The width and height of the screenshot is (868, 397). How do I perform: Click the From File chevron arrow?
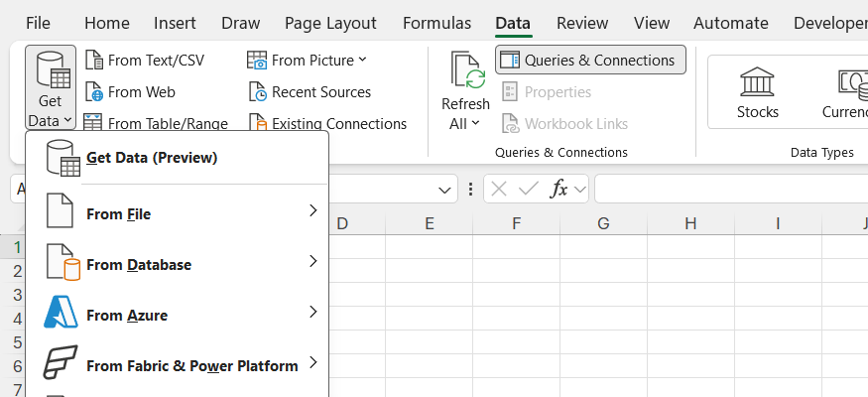tap(313, 210)
